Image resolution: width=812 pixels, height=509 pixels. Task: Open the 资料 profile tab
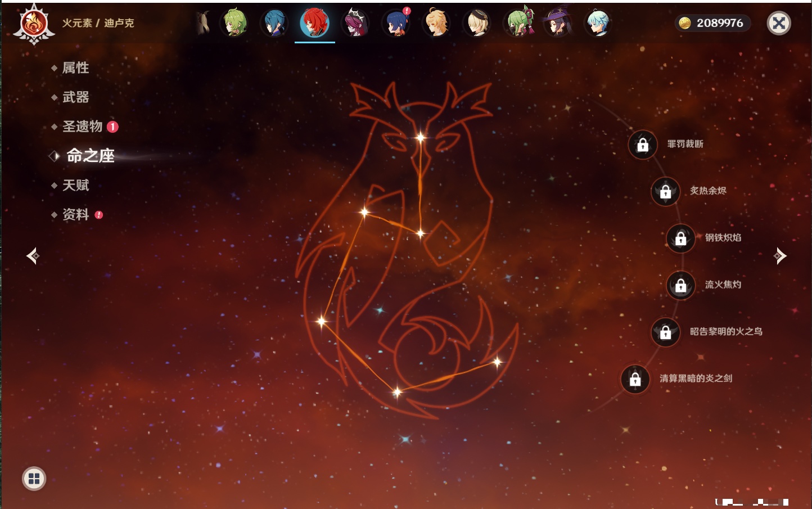coord(75,214)
